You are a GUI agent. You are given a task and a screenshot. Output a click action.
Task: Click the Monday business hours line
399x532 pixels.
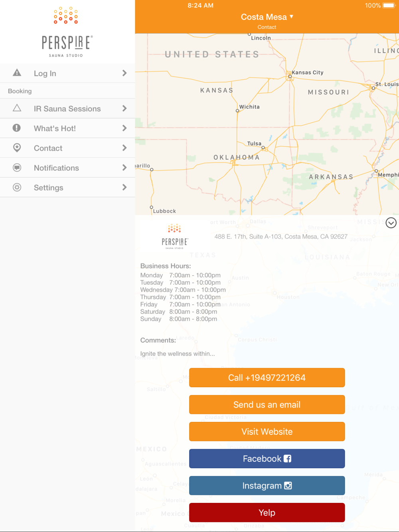point(180,275)
